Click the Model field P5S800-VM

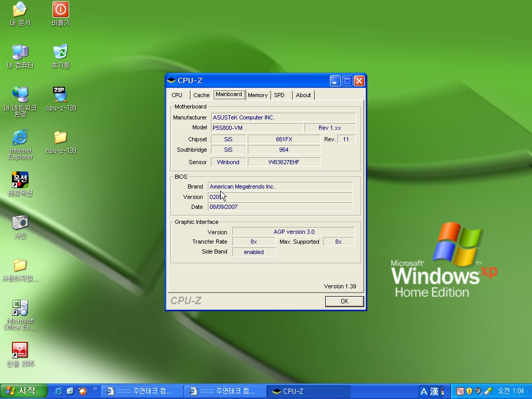tap(257, 128)
